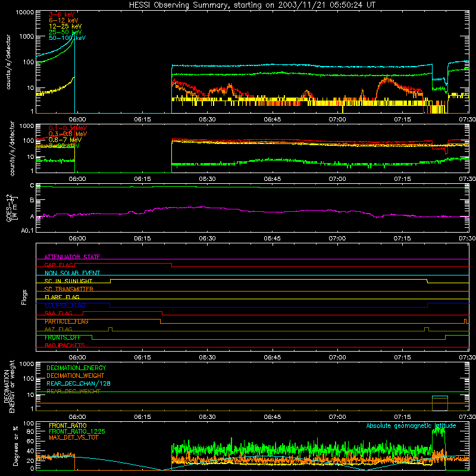Click the DECIMATION_WEIGHT legend label
Image resolution: width=476 pixels, height=476 pixels.
tap(76, 375)
